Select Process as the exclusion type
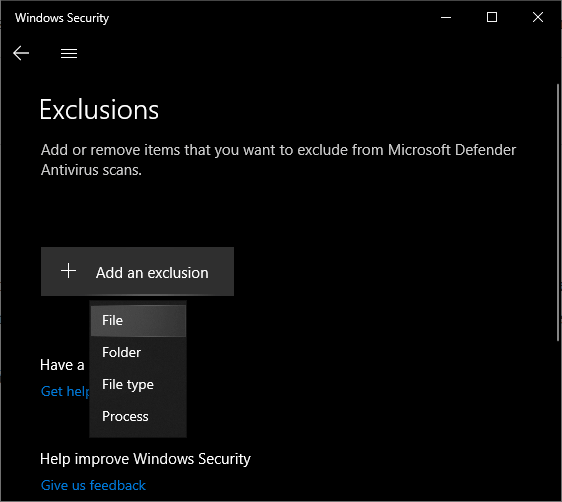This screenshot has width=562, height=502. tap(138, 416)
